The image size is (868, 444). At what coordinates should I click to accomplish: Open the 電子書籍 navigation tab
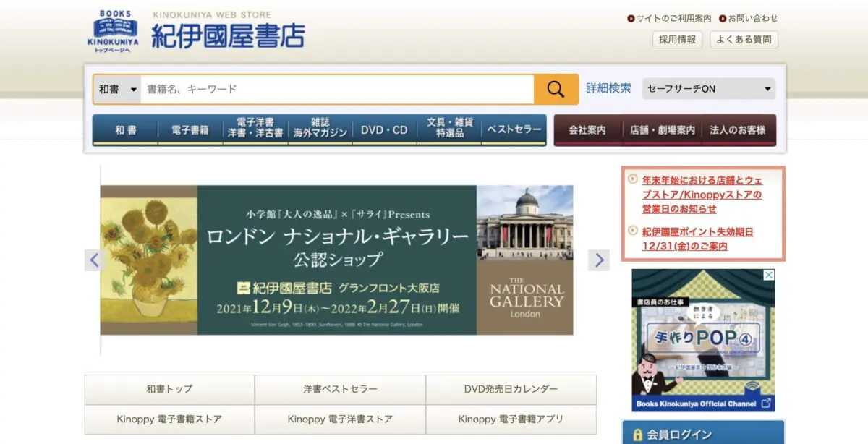tap(190, 130)
